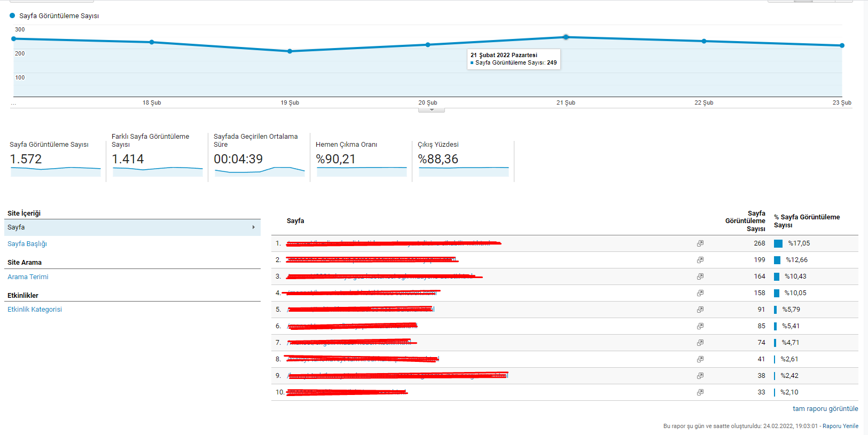Select the 21 Şub data point on chart

click(x=566, y=37)
